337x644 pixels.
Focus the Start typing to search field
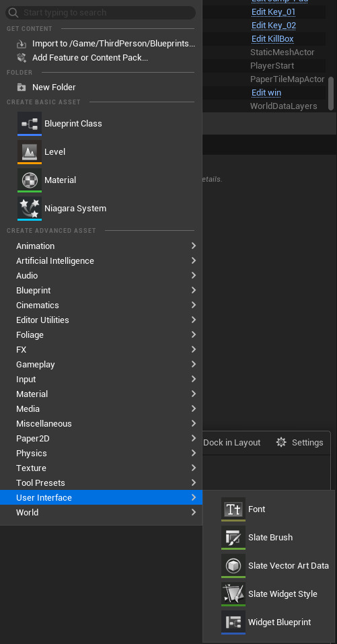(101, 13)
